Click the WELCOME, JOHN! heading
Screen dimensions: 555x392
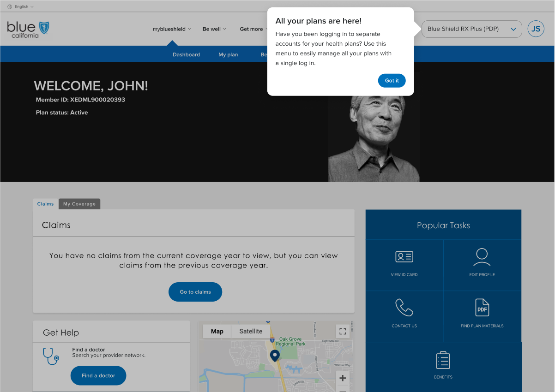[x=91, y=86]
